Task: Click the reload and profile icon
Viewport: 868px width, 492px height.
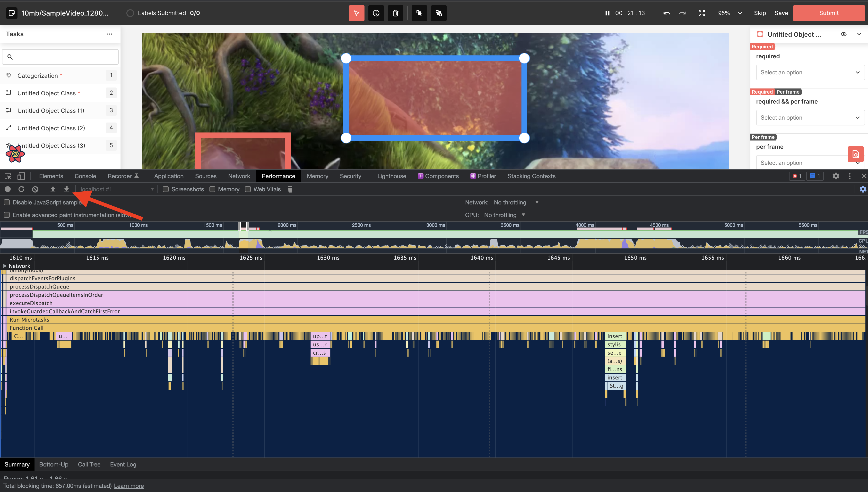Action: point(21,189)
